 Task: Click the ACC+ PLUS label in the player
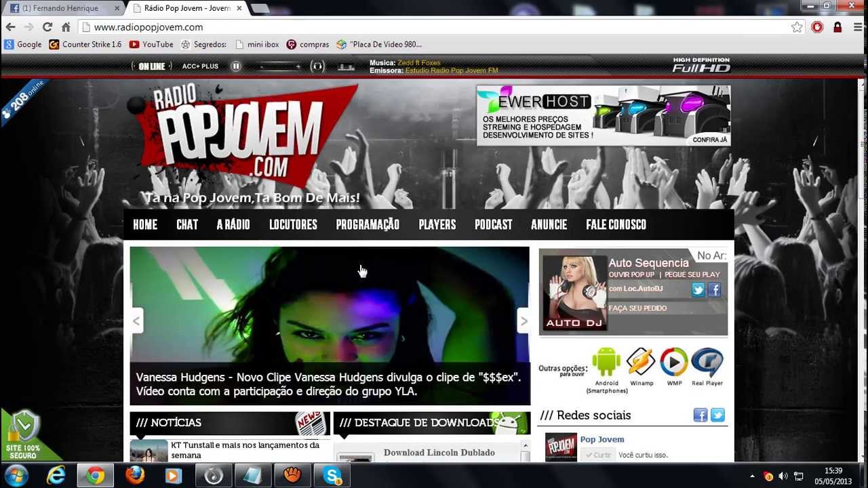[x=200, y=66]
